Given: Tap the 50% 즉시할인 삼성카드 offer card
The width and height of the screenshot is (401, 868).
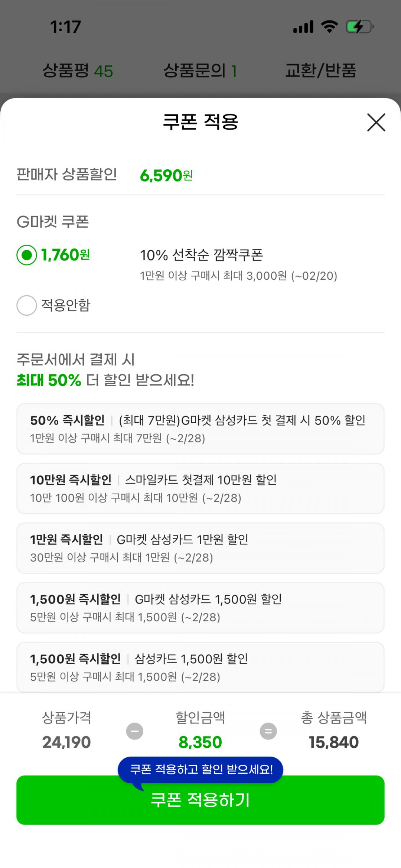Looking at the screenshot, I should point(200,429).
